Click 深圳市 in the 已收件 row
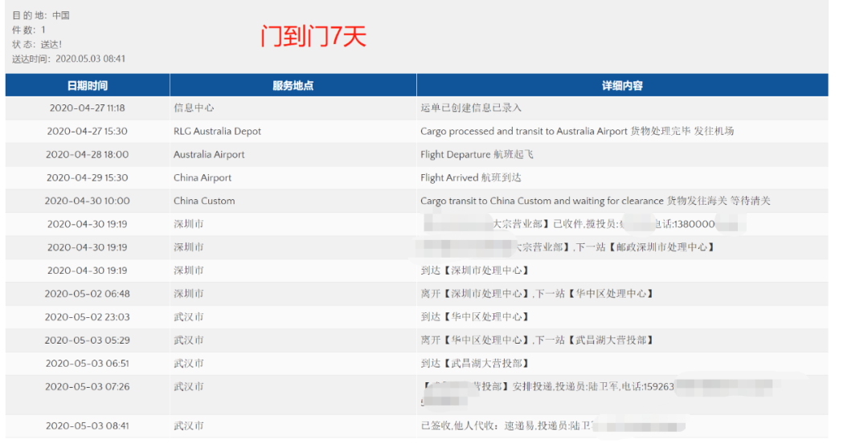 coord(189,224)
